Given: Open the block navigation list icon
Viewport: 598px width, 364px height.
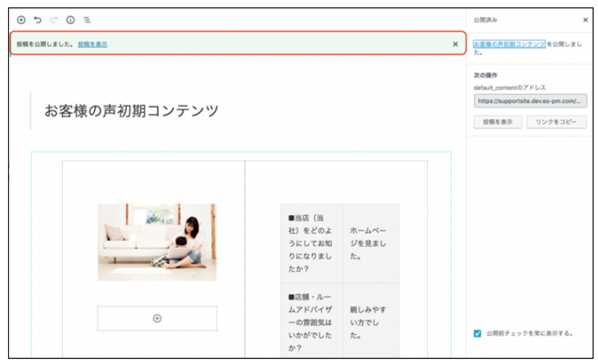Looking at the screenshot, I should click(x=87, y=20).
